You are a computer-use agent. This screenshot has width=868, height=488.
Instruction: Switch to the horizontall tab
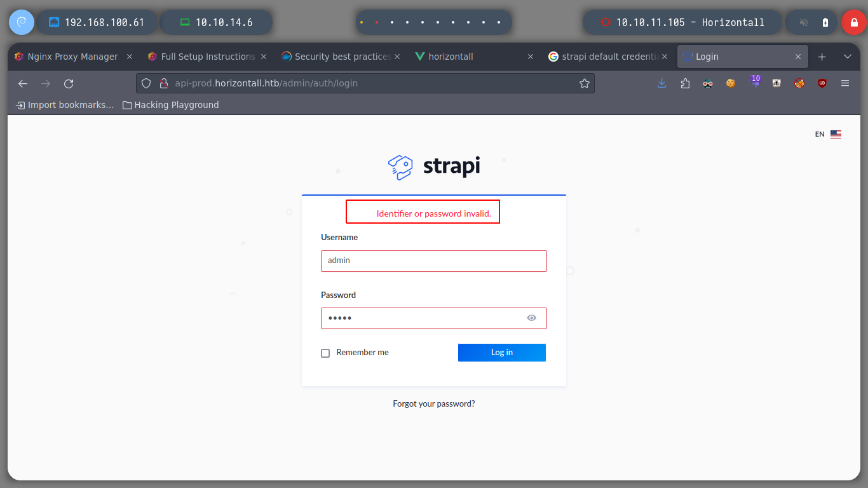point(475,57)
